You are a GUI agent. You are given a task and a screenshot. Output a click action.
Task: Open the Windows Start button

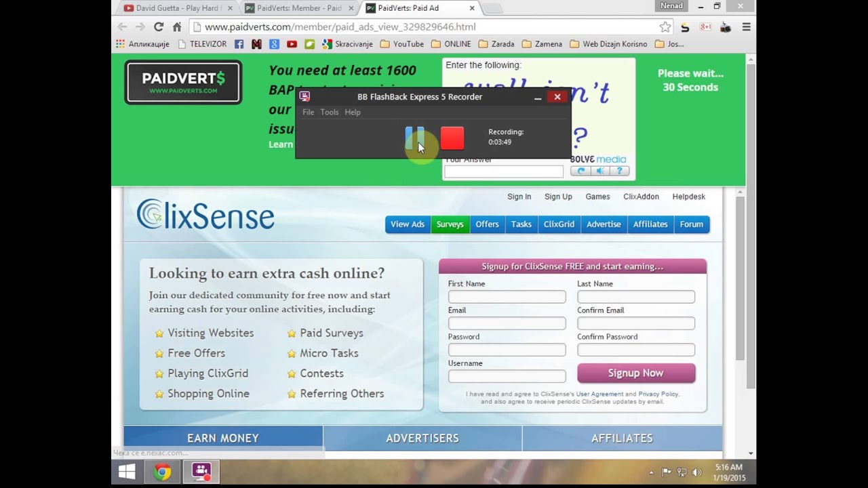click(x=127, y=472)
